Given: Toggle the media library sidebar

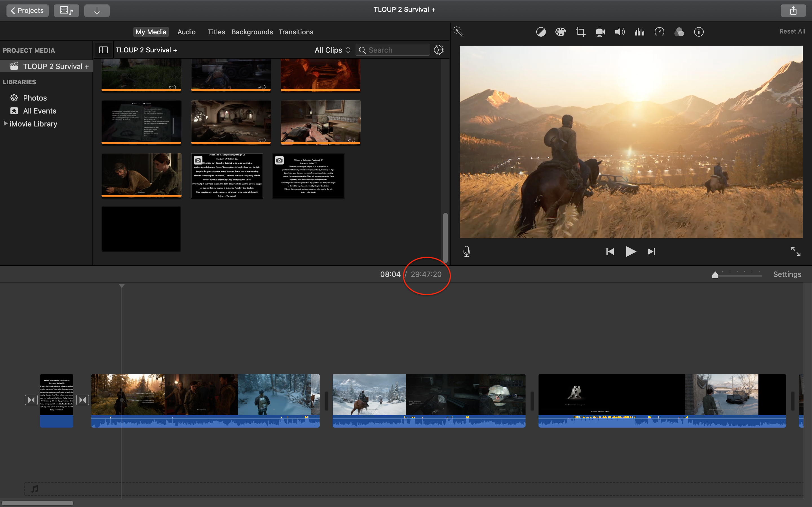Looking at the screenshot, I should tap(103, 50).
